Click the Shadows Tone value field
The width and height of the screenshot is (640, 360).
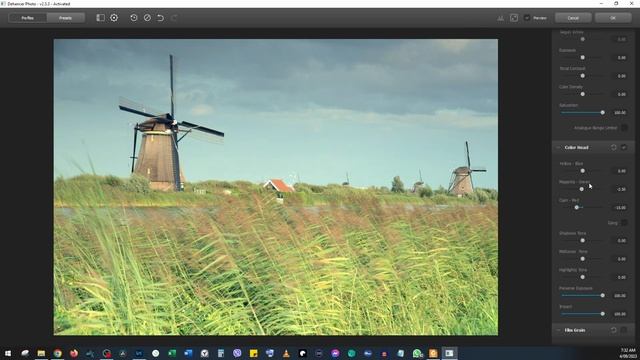pos(620,241)
